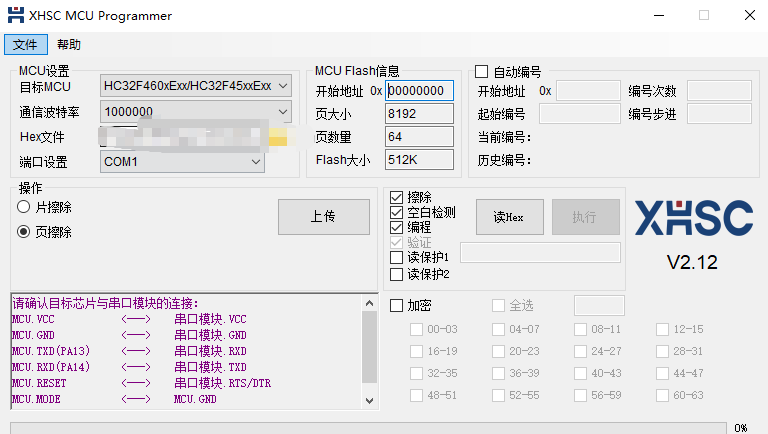Viewport: 768px width, 434px height.
Task: Expand the 目标MCU dropdown
Action: pyautogui.click(x=195, y=86)
